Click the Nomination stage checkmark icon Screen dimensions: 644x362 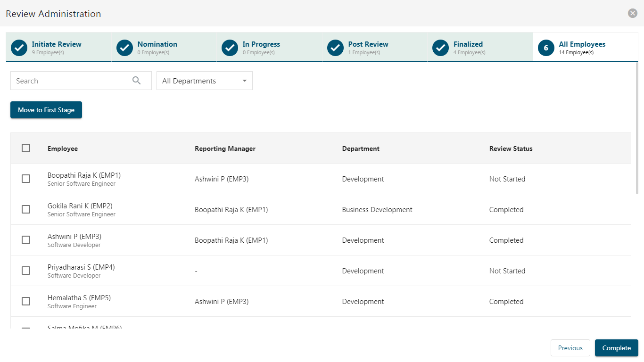tap(124, 48)
